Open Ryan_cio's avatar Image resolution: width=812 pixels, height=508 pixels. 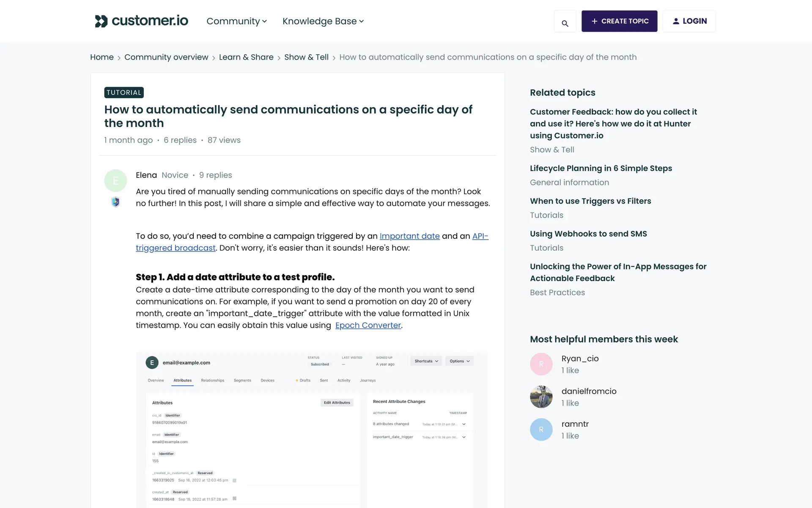coord(541,364)
